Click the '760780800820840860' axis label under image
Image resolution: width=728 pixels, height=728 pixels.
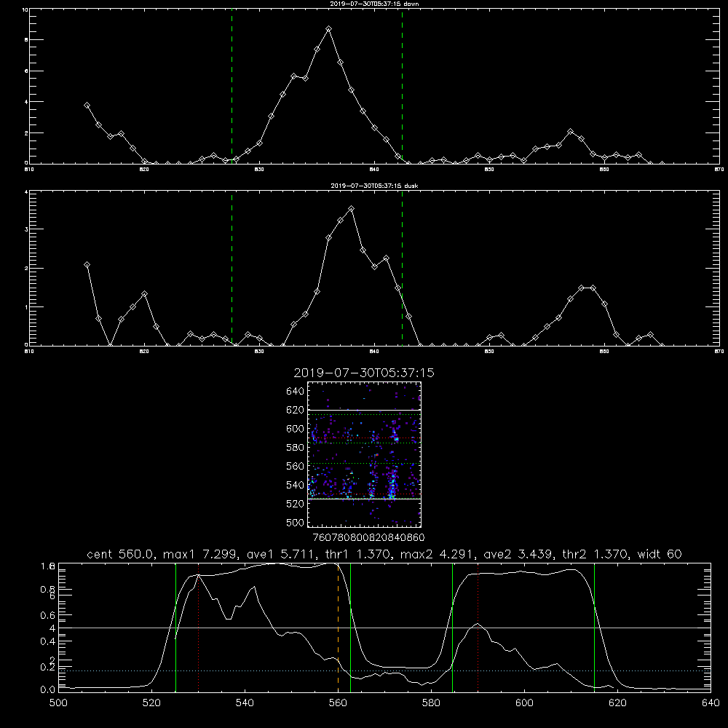pyautogui.click(x=369, y=537)
